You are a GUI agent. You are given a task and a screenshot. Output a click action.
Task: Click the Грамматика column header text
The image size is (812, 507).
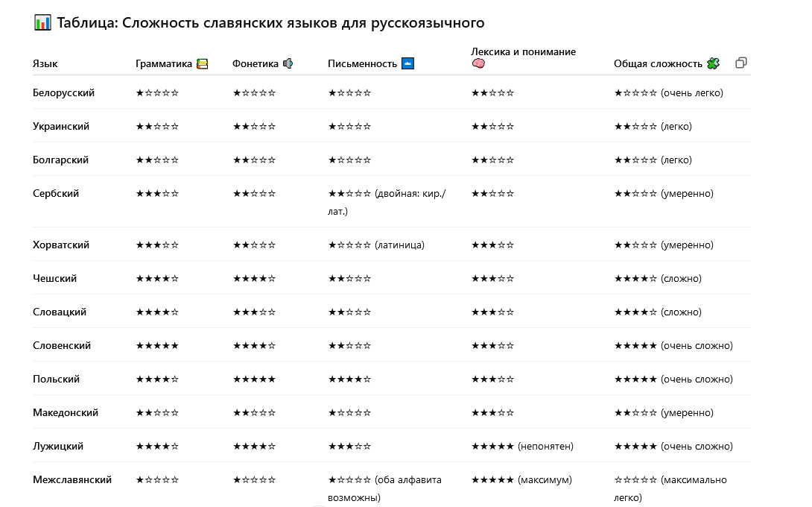[x=164, y=64]
